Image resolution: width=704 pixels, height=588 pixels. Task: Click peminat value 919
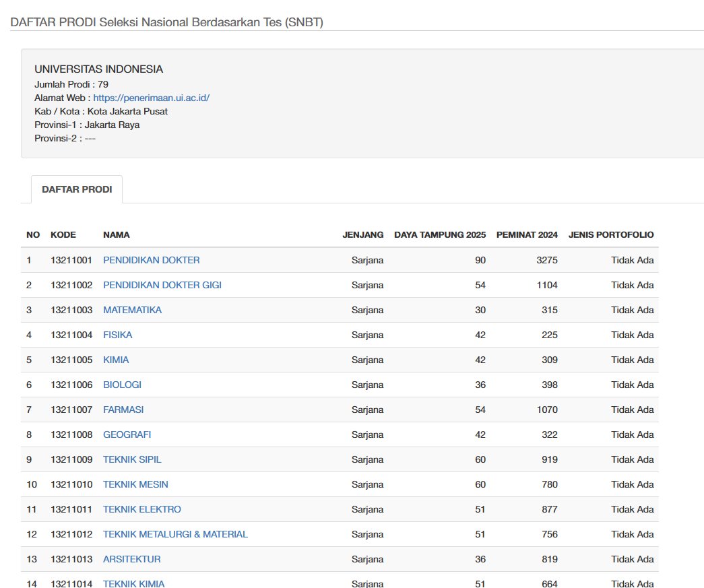click(550, 459)
